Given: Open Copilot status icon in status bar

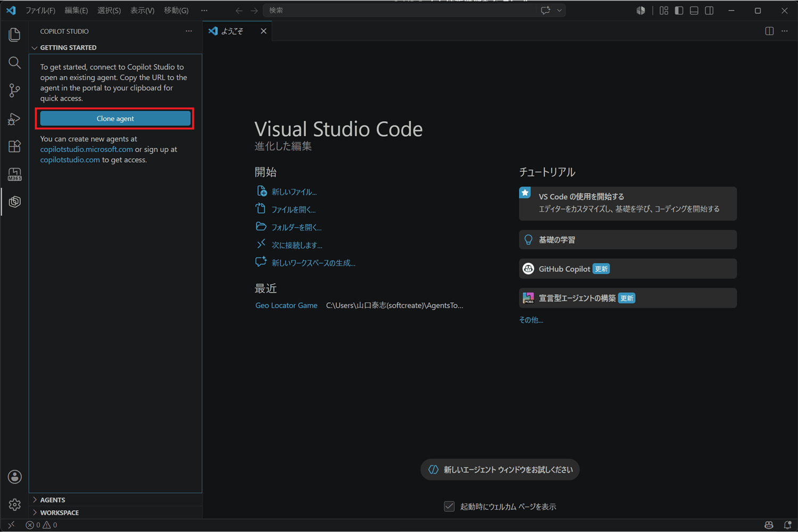Looking at the screenshot, I should 769,525.
